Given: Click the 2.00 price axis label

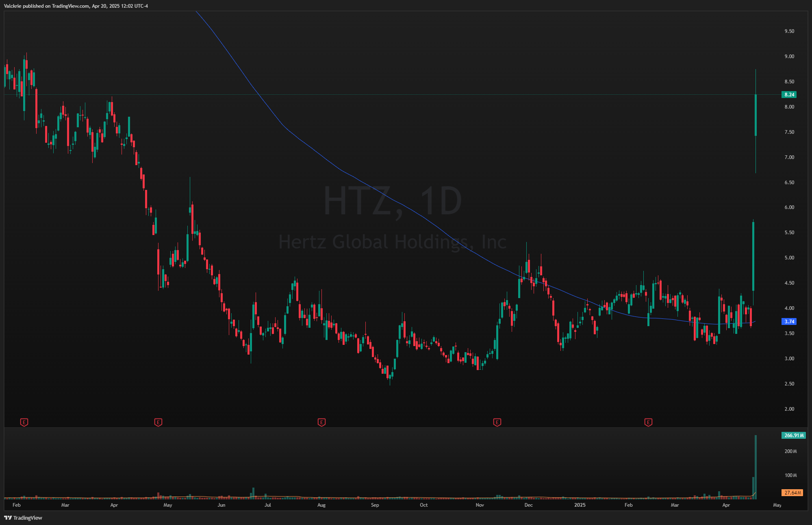Looking at the screenshot, I should [x=789, y=409].
